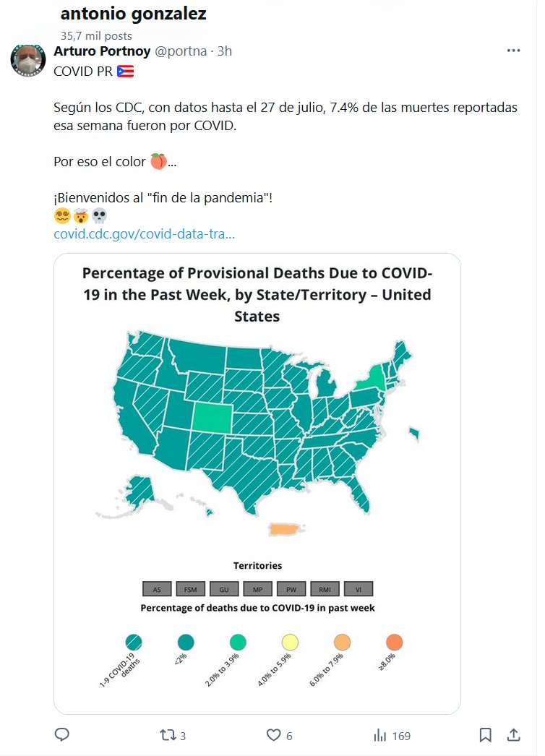
Task: Click the hatched 1-9 COVID-19 deaths legend circle
Action: tap(134, 642)
